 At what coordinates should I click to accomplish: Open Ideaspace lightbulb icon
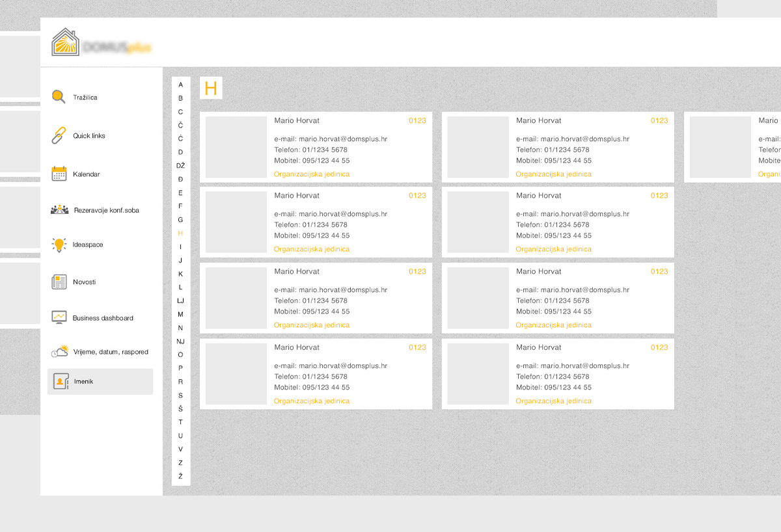click(59, 245)
